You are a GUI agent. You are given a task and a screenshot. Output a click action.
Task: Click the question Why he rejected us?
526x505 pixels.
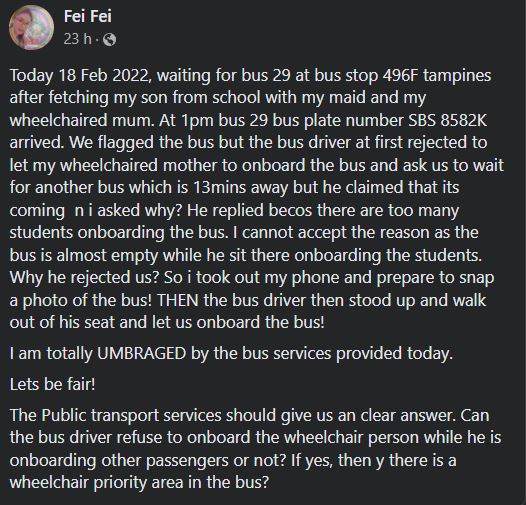pyautogui.click(x=84, y=277)
